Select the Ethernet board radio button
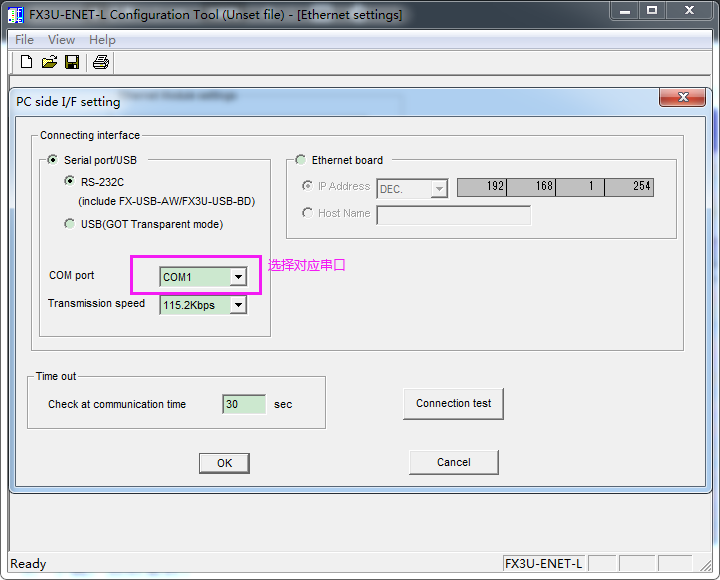The width and height of the screenshot is (720, 580). point(301,160)
